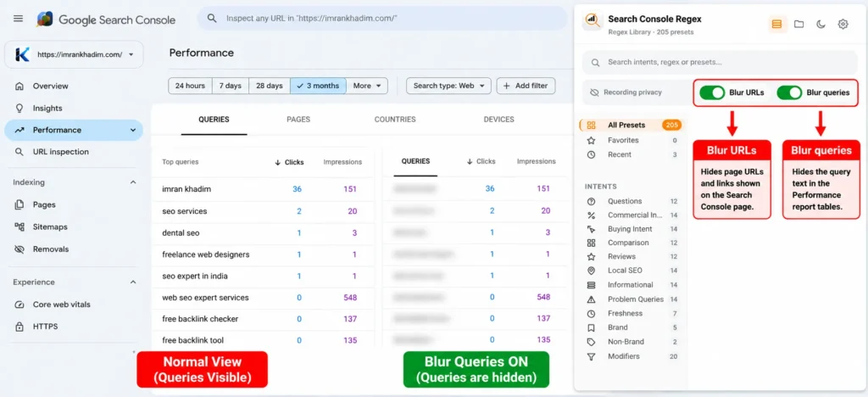Click the Brand bookmark icon

[591, 327]
